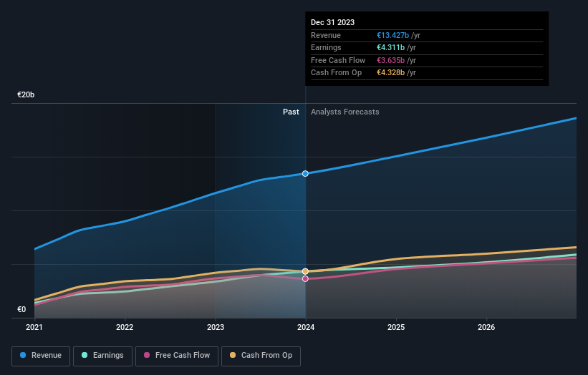Click the €4.311b earnings value in tooltip
This screenshot has width=588, height=375.
coord(390,47)
